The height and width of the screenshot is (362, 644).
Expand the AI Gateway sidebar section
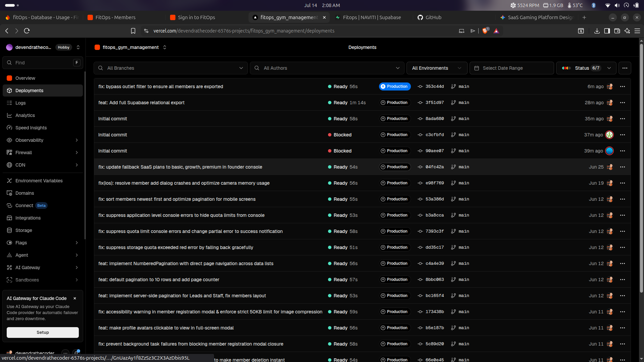77,267
